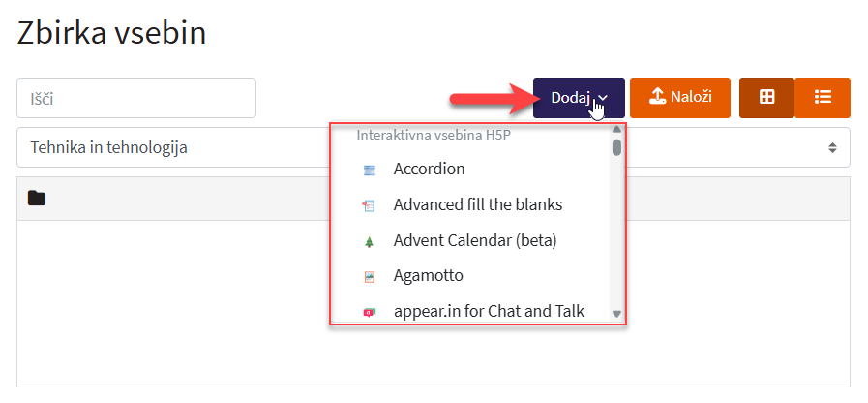Image resolution: width=868 pixels, height=403 pixels.
Task: Click the black folder icon
Action: 37,199
